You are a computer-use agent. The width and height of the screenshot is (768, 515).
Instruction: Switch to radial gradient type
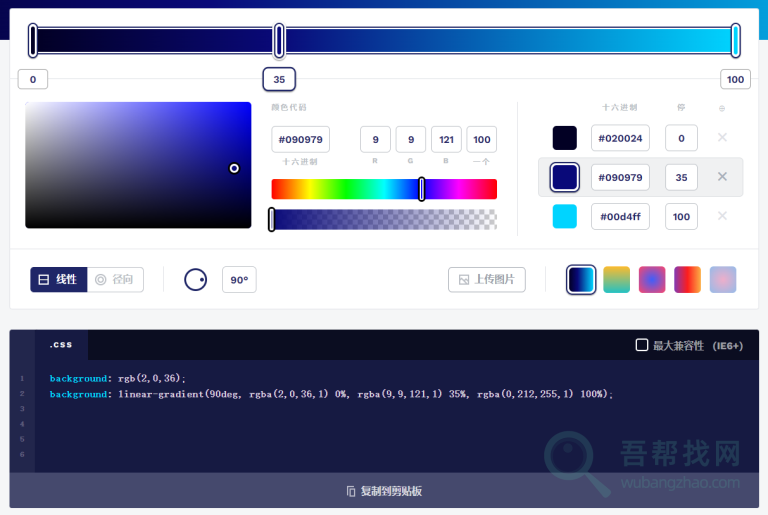click(115, 280)
